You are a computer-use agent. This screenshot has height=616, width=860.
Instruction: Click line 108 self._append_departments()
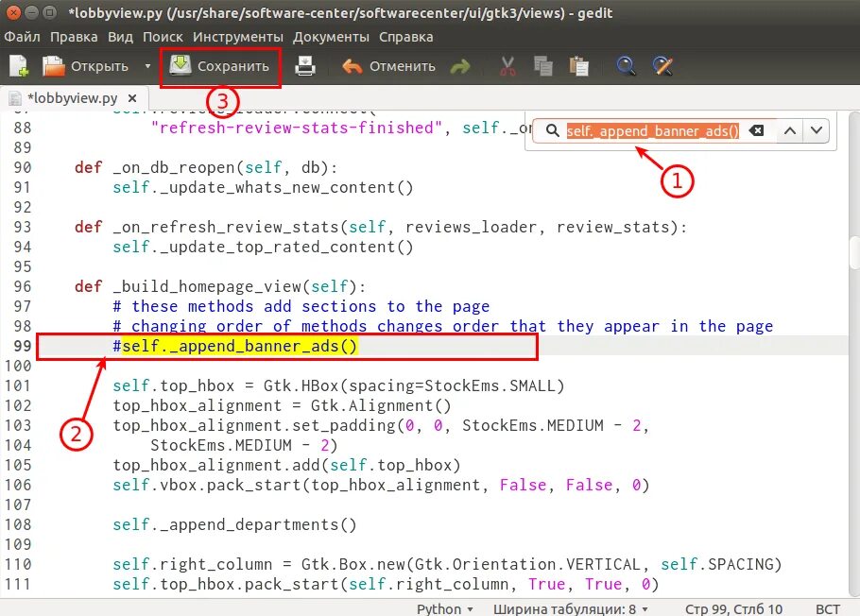pyautogui.click(x=234, y=525)
